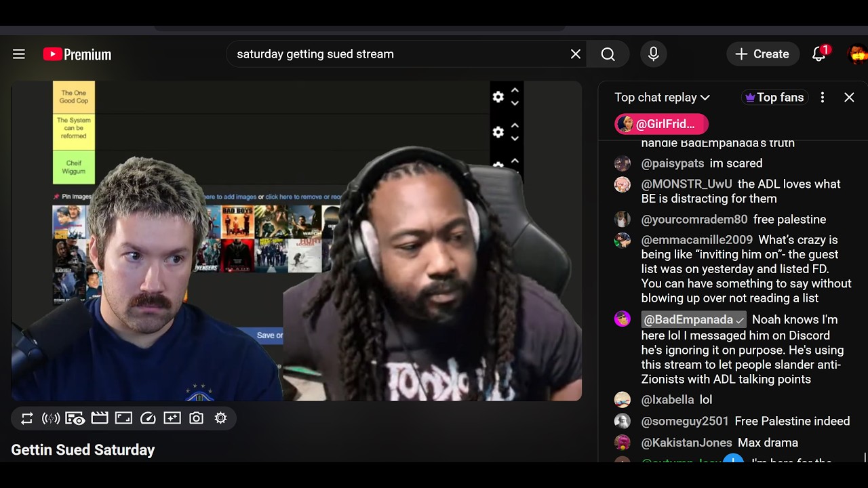Close the chat replay panel

(849, 98)
